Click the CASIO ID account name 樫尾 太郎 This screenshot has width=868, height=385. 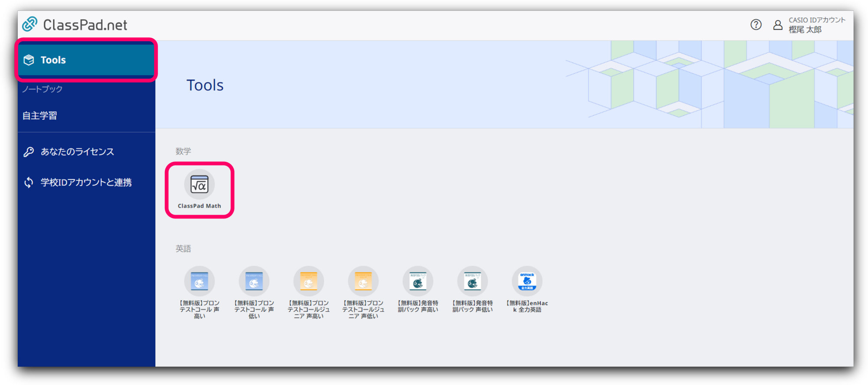(x=805, y=30)
